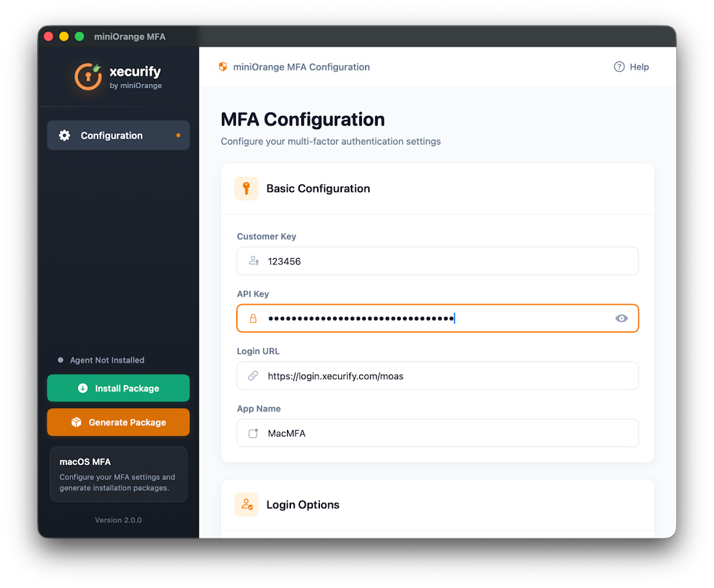Click the "Customer Key" field label

click(x=266, y=236)
